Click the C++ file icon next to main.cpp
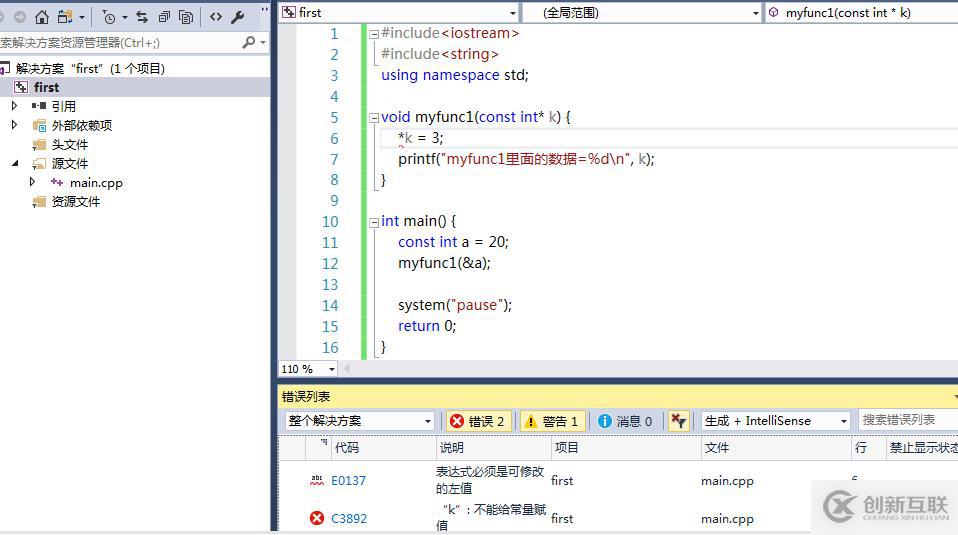The width and height of the screenshot is (958, 535). 57,182
